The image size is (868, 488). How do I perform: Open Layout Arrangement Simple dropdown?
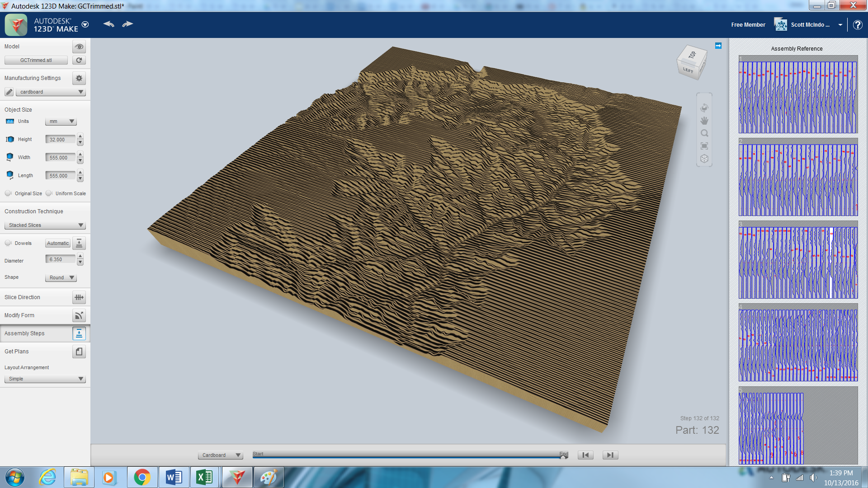[x=45, y=379]
